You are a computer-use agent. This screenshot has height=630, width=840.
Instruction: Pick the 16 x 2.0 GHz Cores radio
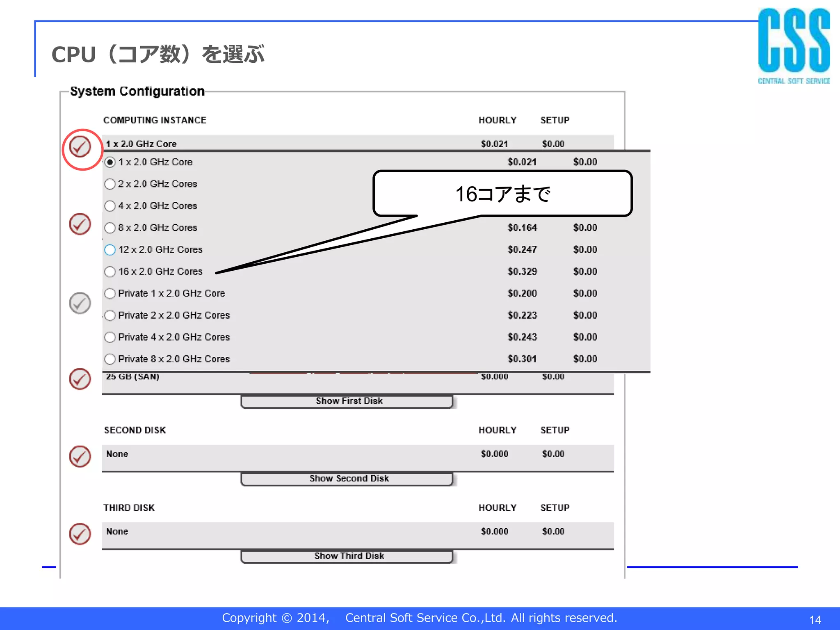[110, 272]
